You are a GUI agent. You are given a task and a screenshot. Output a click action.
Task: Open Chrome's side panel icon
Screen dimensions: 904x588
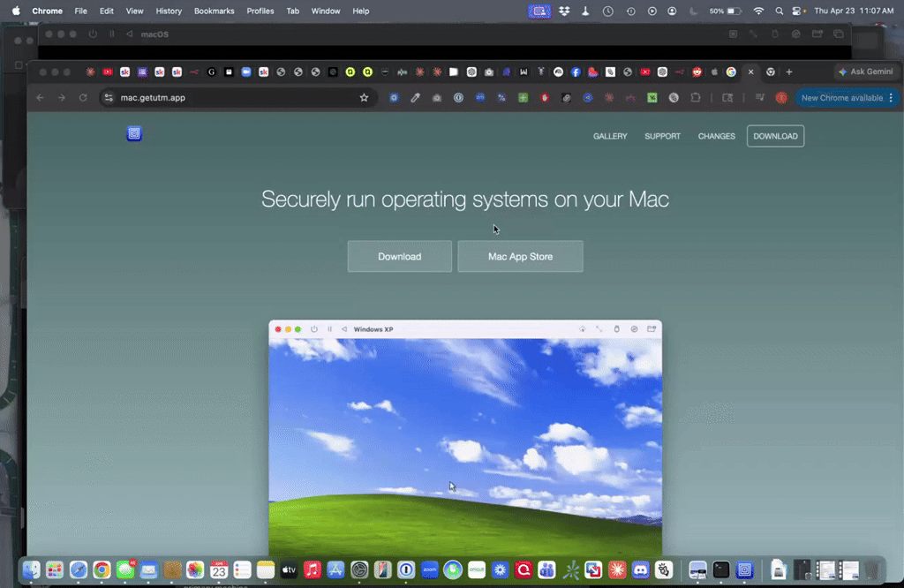727,97
